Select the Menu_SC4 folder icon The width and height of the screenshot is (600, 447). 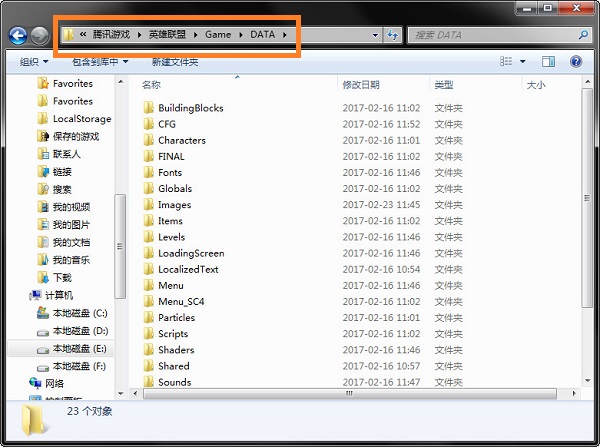(149, 302)
